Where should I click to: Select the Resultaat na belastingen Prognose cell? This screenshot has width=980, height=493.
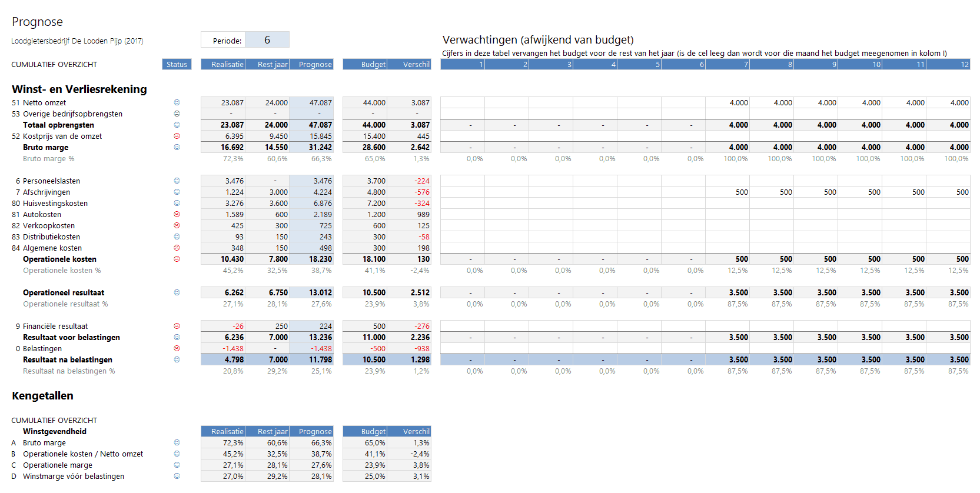coord(311,359)
